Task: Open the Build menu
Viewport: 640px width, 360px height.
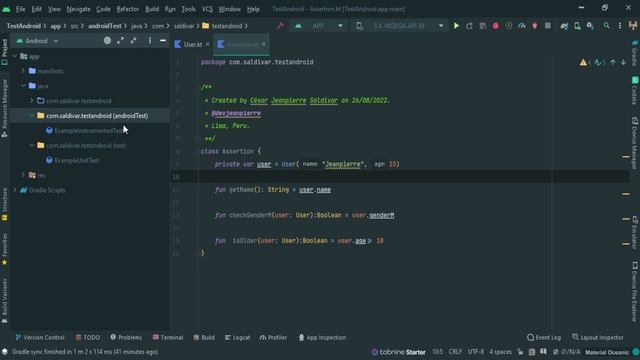Action: point(152,9)
